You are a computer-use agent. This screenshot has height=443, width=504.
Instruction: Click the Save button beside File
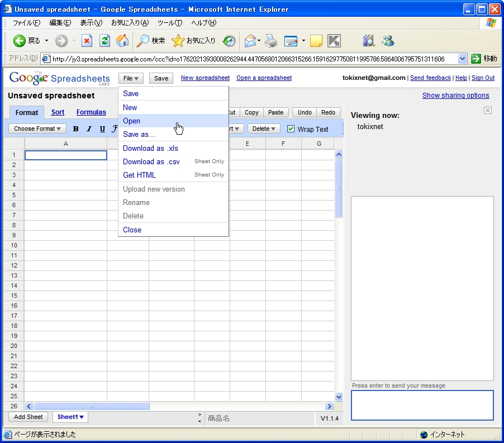[x=161, y=78]
